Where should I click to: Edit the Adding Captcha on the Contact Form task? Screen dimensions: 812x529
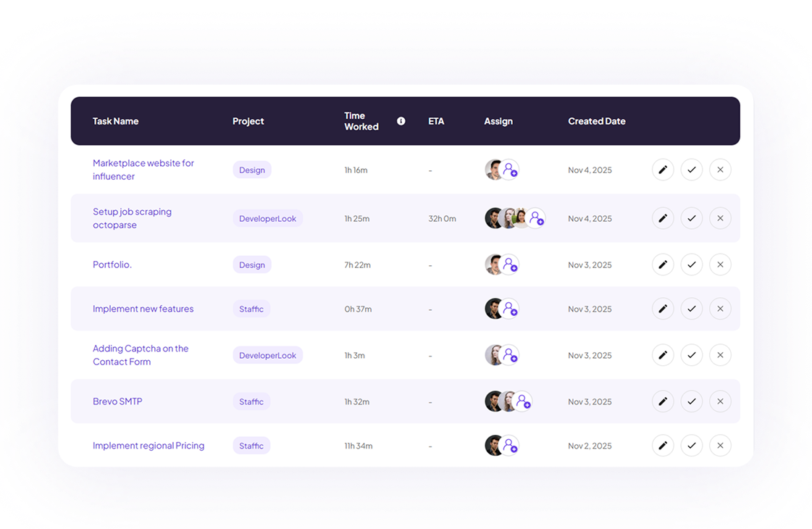663,355
